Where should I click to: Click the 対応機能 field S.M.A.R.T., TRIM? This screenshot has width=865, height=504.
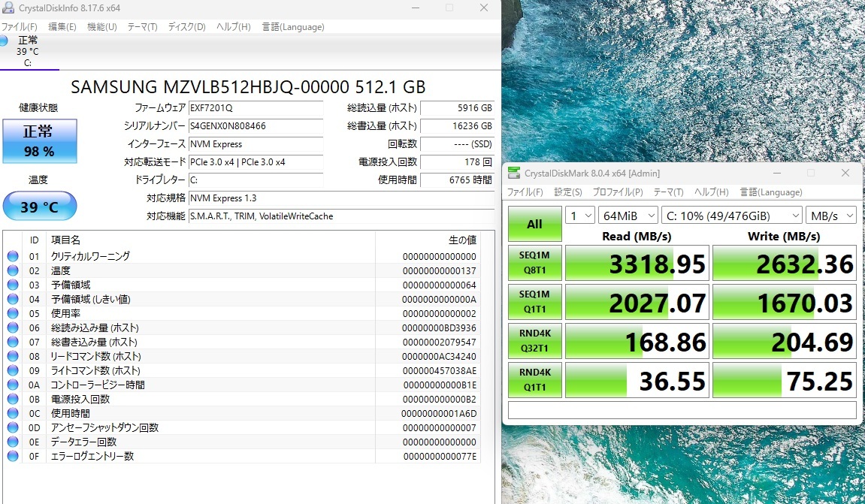click(x=341, y=216)
